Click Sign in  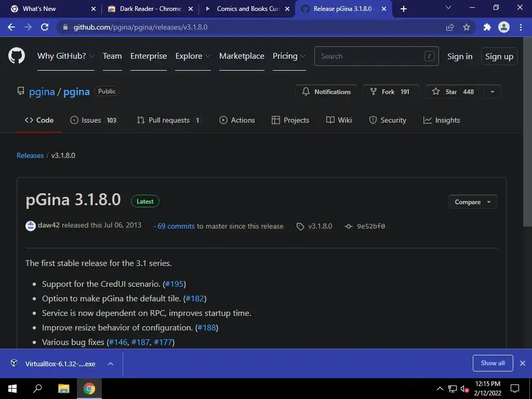(x=460, y=56)
